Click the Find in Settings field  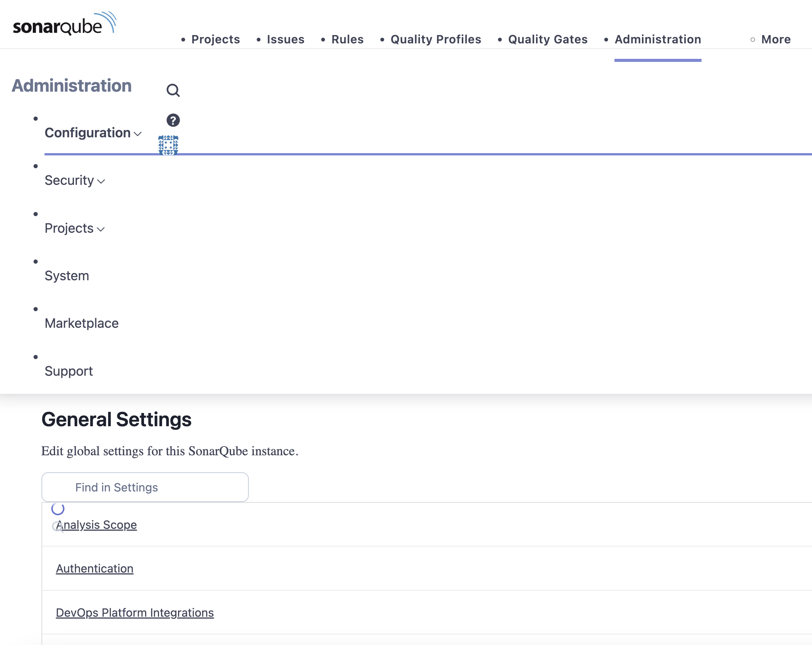click(145, 487)
